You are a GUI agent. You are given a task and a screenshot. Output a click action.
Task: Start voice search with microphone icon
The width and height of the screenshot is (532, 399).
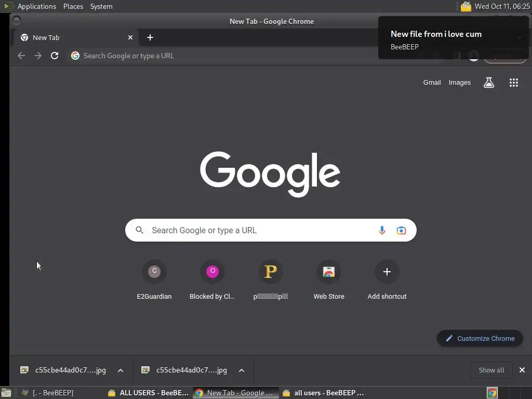(382, 230)
